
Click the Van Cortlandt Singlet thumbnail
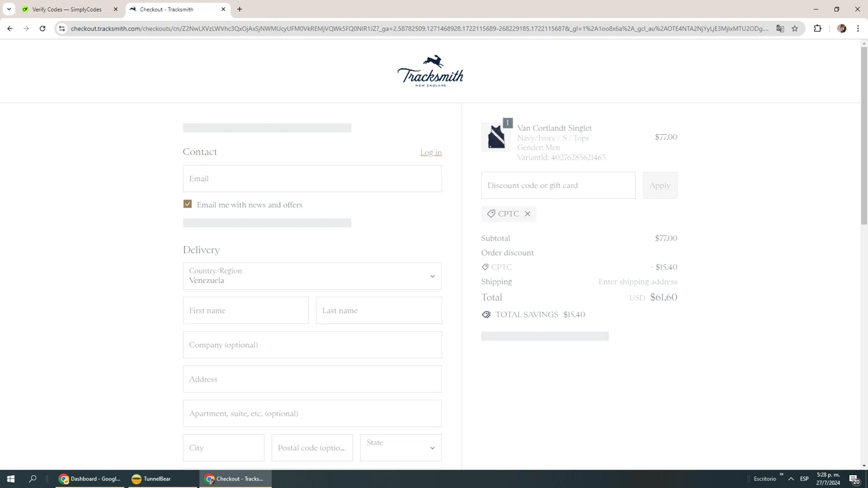[496, 137]
